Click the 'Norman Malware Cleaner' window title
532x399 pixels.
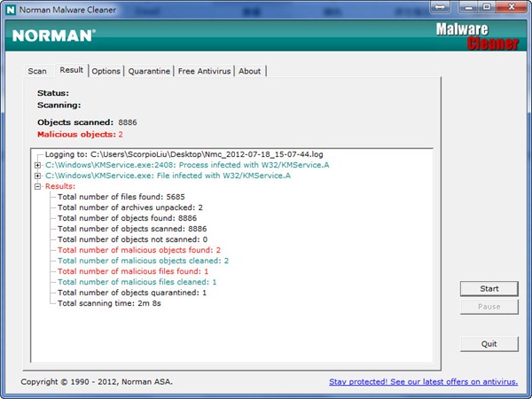coord(67,10)
